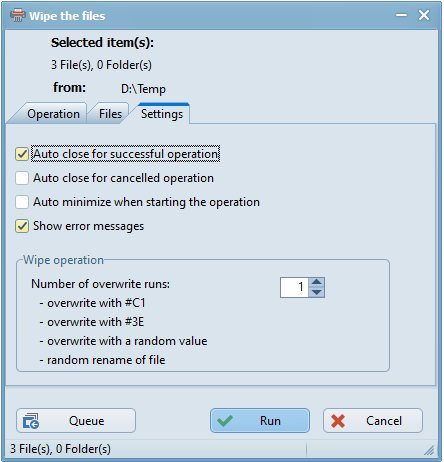The height and width of the screenshot is (462, 444).
Task: Add the wipe job to Queue
Action: (76, 421)
